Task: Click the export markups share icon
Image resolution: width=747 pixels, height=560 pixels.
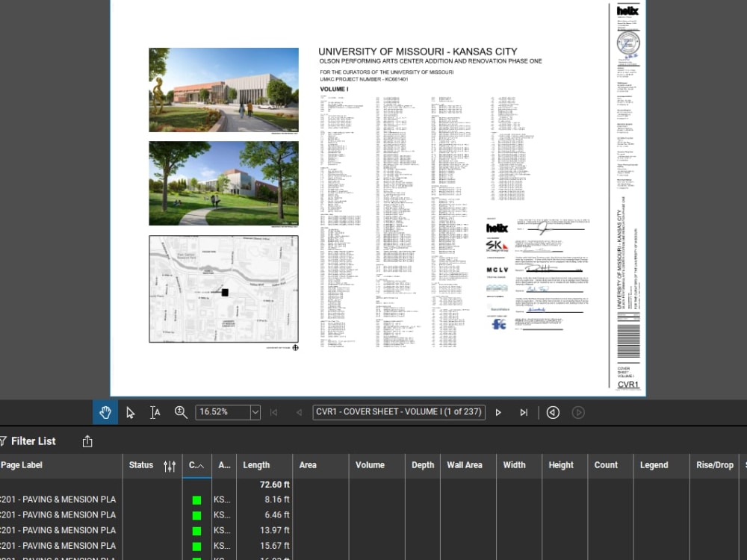Action: (x=87, y=441)
